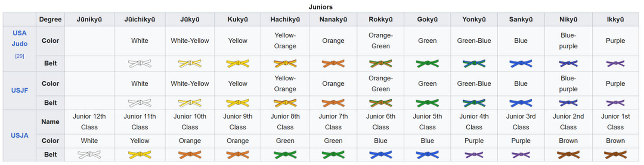Open the USA Judo link

[19, 38]
